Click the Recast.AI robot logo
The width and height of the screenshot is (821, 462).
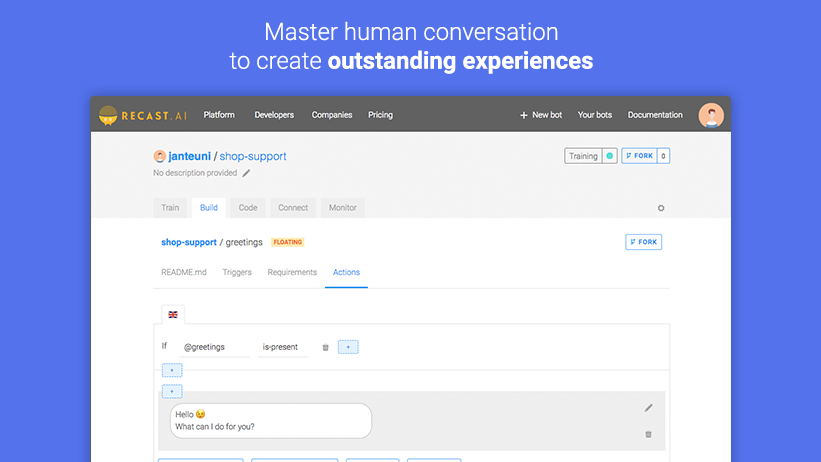tap(108, 115)
